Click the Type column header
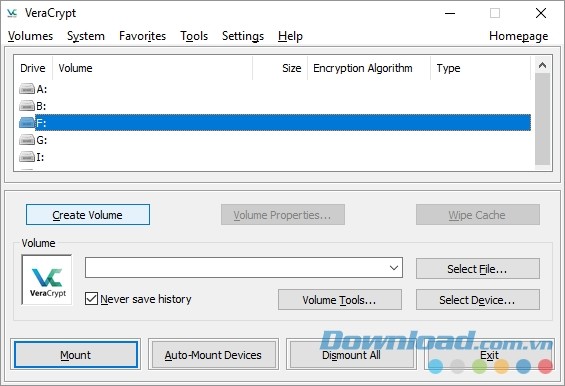 pos(481,68)
